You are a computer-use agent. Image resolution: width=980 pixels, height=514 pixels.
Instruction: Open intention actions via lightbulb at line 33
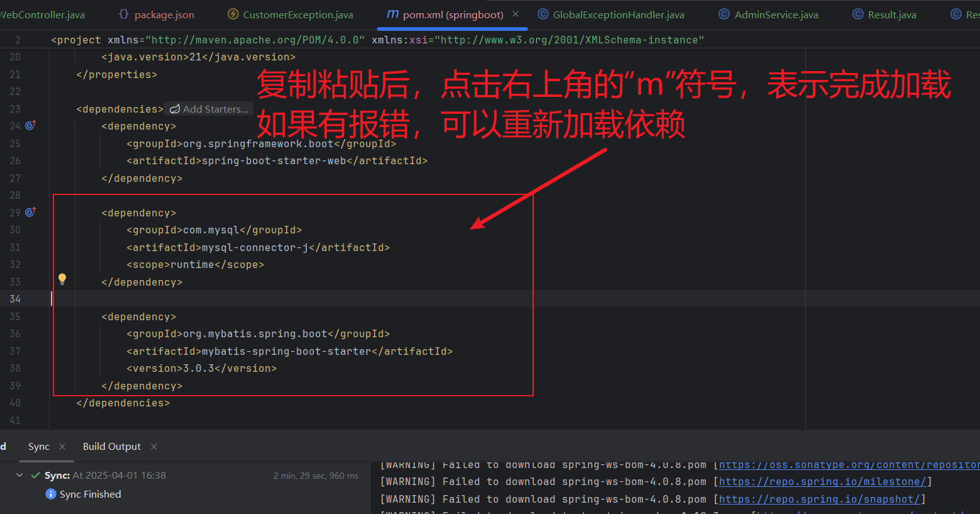[x=62, y=279]
